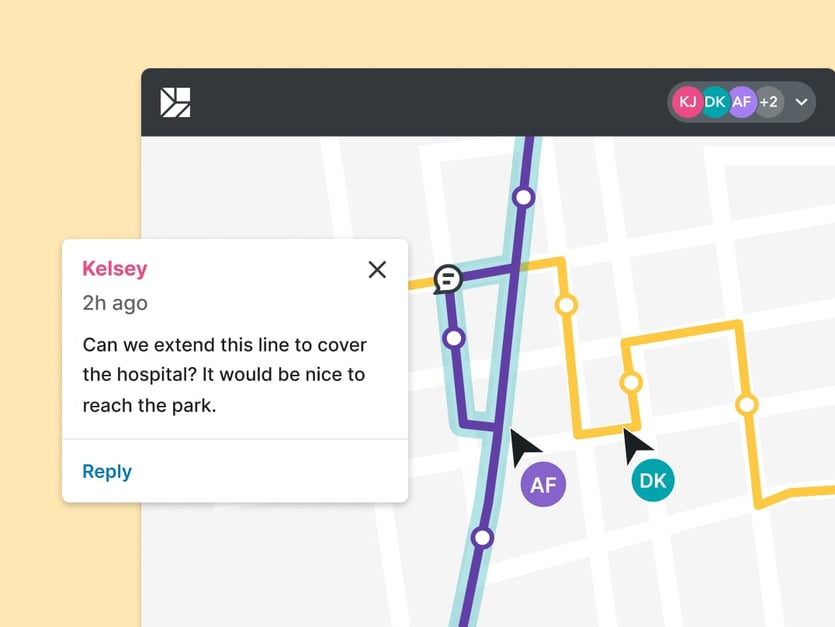
Task: Close Kelsey's comment popup
Action: coord(377,269)
